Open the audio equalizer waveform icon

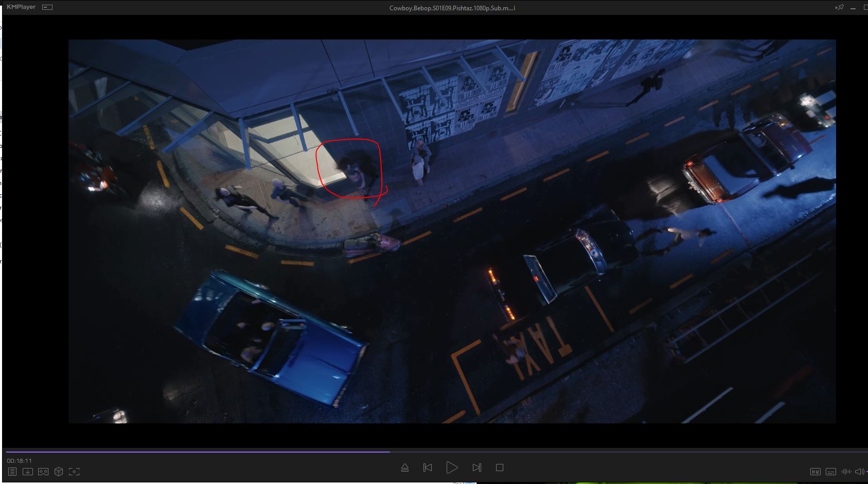pos(846,472)
